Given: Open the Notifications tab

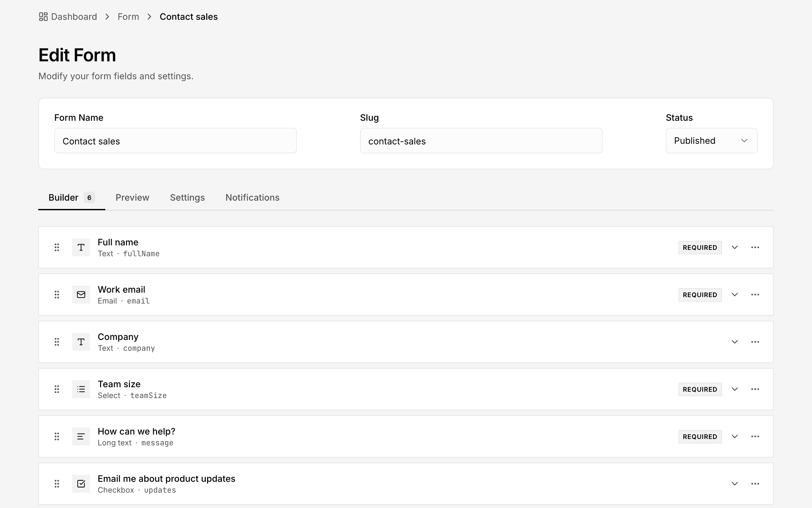Looking at the screenshot, I should 252,197.
